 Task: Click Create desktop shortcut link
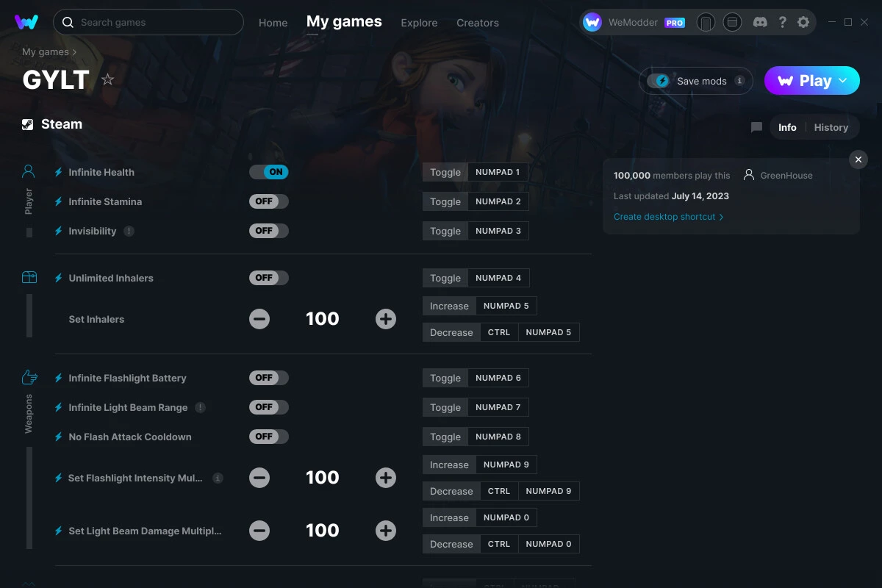[668, 217]
